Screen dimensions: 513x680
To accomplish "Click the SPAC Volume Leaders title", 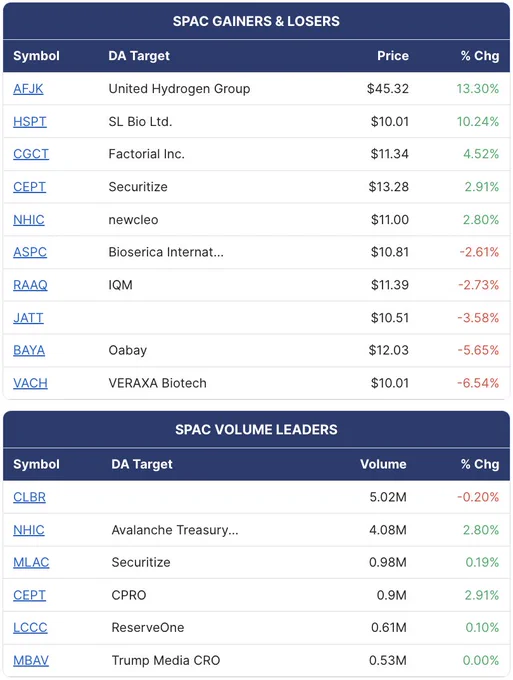I will coord(256,430).
